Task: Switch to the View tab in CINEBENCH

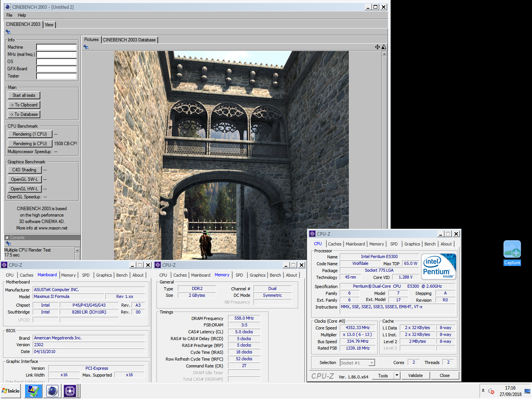Action: pyautogui.click(x=49, y=25)
